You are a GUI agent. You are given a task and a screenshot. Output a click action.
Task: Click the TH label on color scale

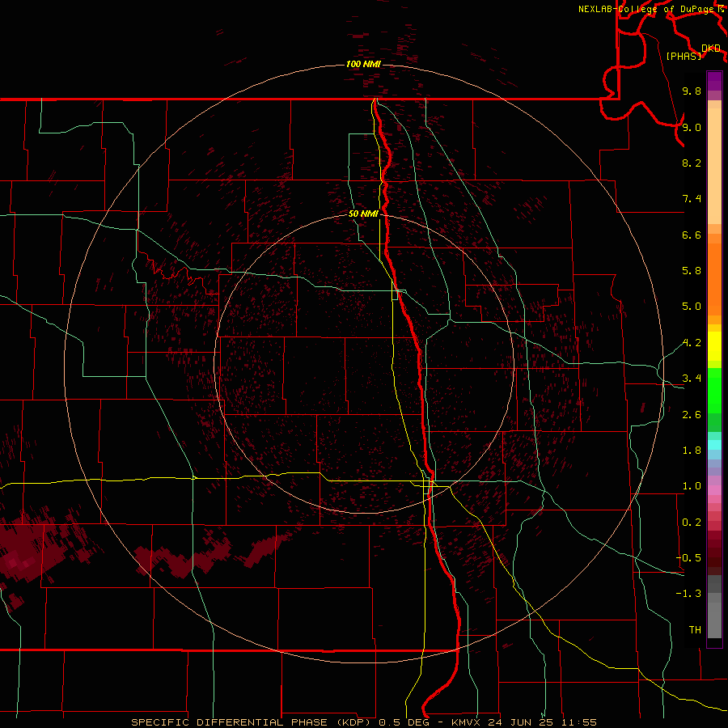click(x=695, y=630)
